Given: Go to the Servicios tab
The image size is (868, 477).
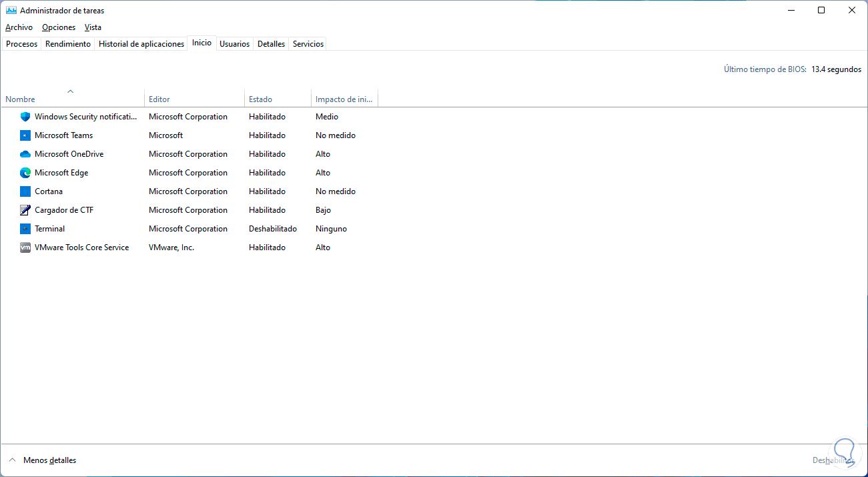Looking at the screenshot, I should pyautogui.click(x=308, y=44).
